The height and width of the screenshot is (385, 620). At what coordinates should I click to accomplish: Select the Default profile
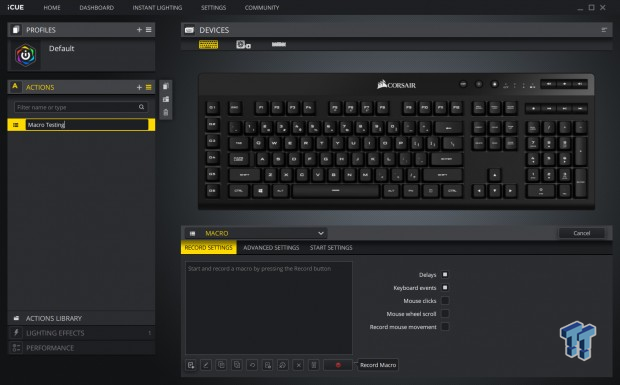click(x=81, y=55)
